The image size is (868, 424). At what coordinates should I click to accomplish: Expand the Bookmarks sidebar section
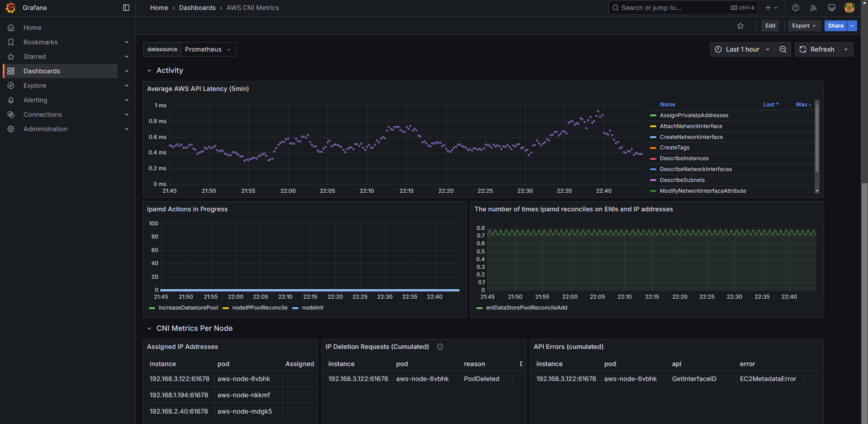pos(127,42)
